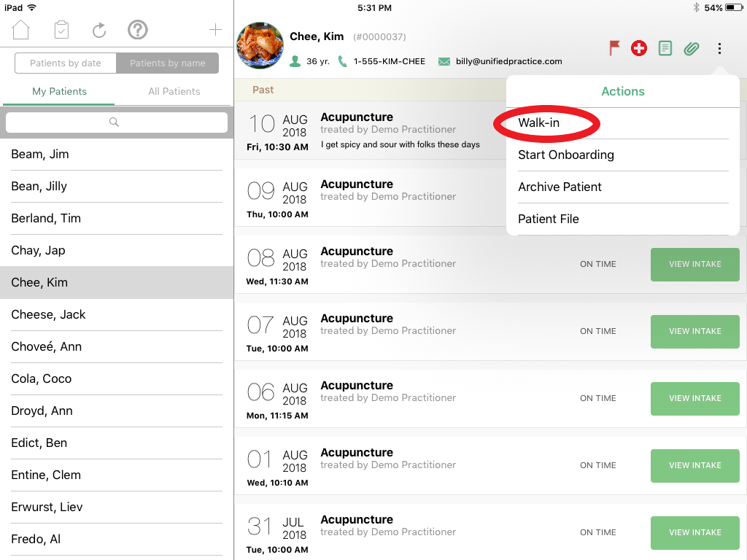Open the help question mark icon
The image size is (747, 560).
(x=138, y=30)
